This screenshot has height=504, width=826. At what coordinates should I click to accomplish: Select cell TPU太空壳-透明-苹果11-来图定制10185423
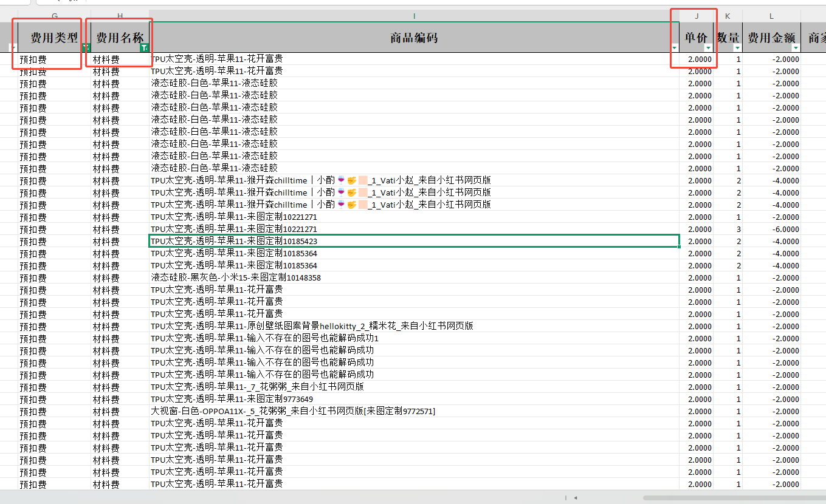click(x=414, y=241)
